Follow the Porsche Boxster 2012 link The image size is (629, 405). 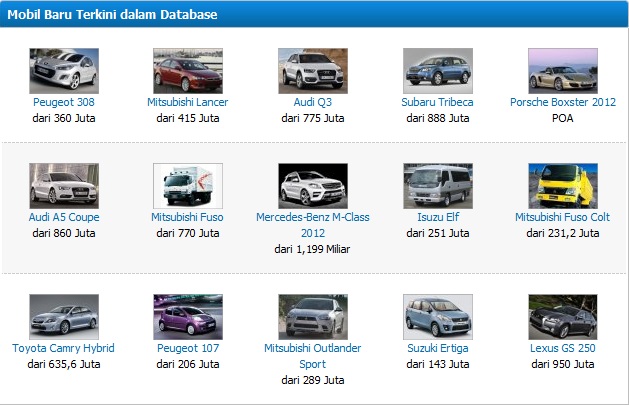coord(563,102)
